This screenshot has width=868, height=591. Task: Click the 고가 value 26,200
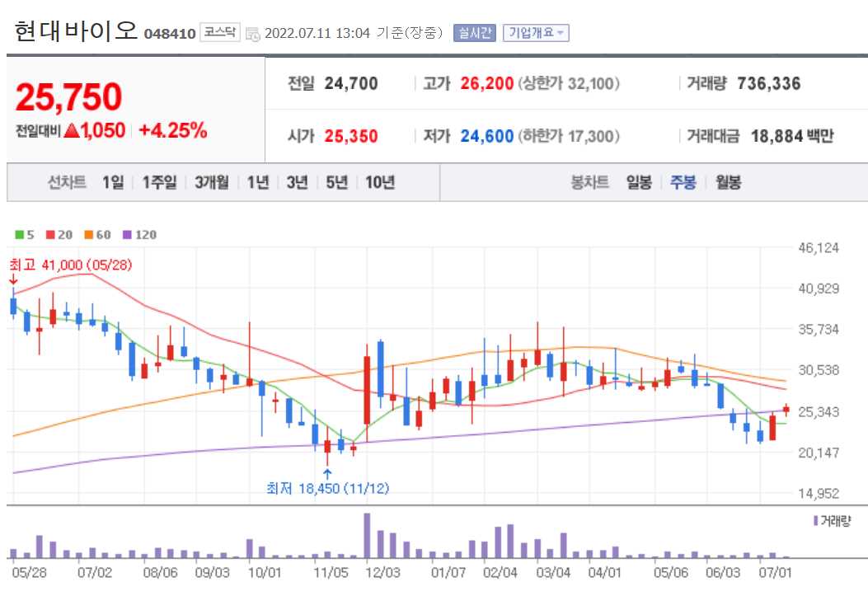point(487,83)
